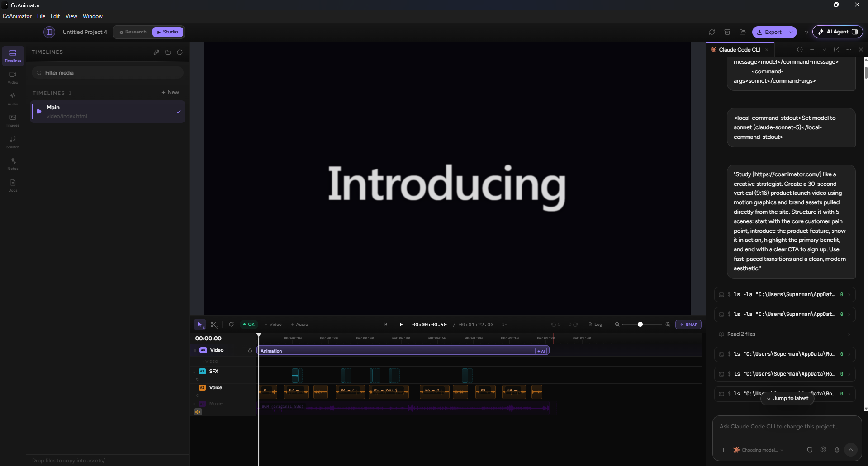The height and width of the screenshot is (466, 868).
Task: Adjust the timeline zoom slider handle
Action: point(640,325)
